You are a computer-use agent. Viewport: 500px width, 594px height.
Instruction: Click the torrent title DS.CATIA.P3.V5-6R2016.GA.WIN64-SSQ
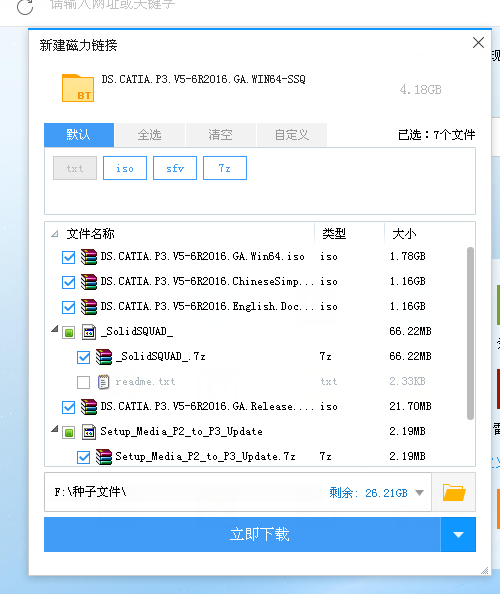pos(203,79)
